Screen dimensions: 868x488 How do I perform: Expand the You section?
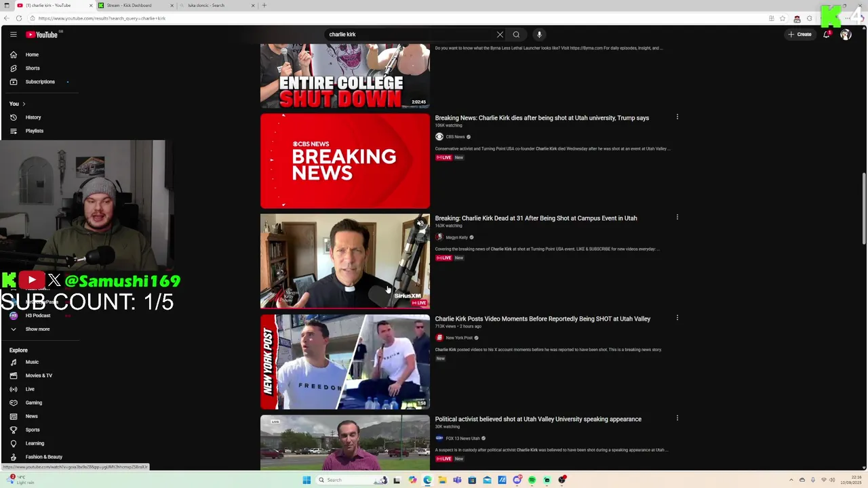18,104
